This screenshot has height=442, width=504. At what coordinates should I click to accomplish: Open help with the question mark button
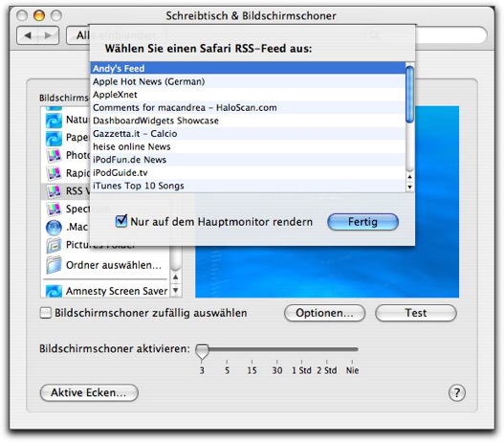point(457,392)
